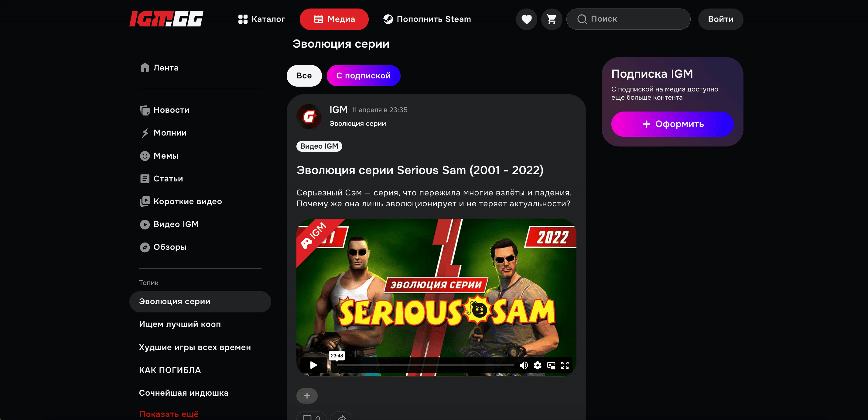Enable picture-in-picture mode icon
Screen dimensions: 868x420
point(551,365)
